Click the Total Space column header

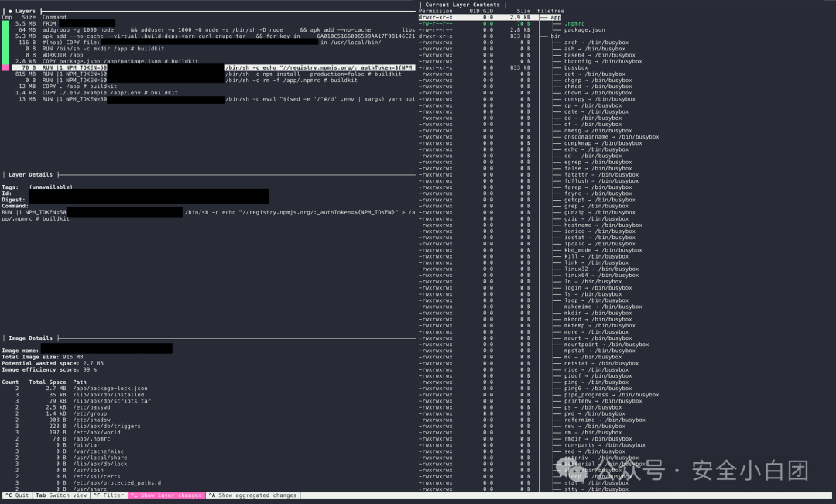coord(47,382)
